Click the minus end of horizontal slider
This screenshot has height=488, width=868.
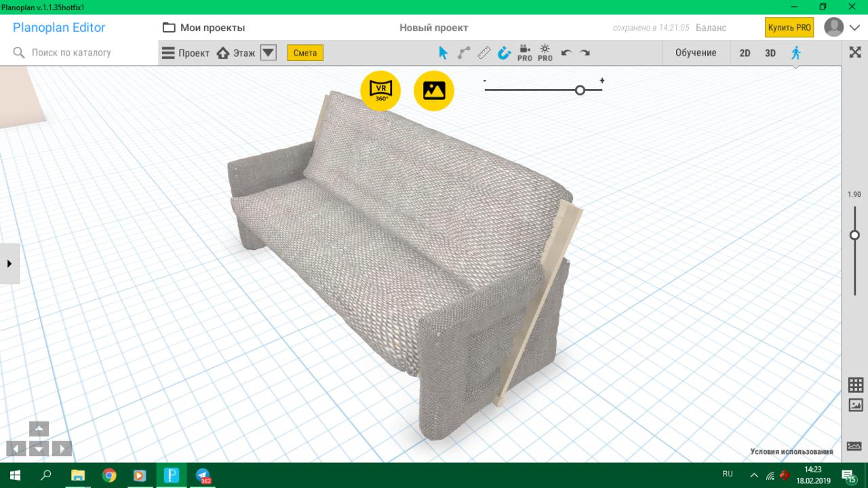coord(485,81)
